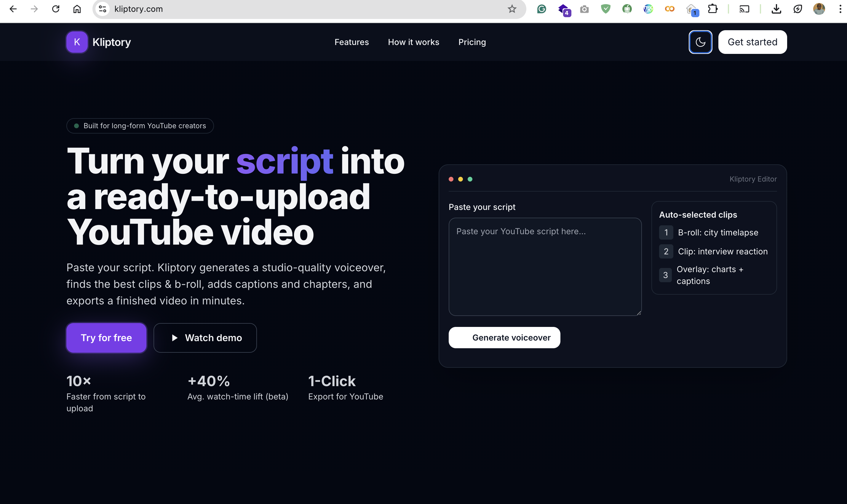Viewport: 847px width, 504px height.
Task: Open the Pricing page
Action: (x=472, y=42)
